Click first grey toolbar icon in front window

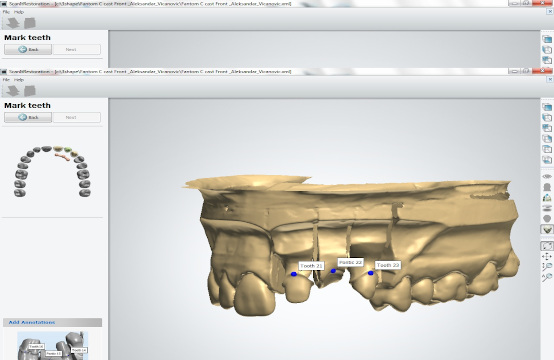(13, 91)
